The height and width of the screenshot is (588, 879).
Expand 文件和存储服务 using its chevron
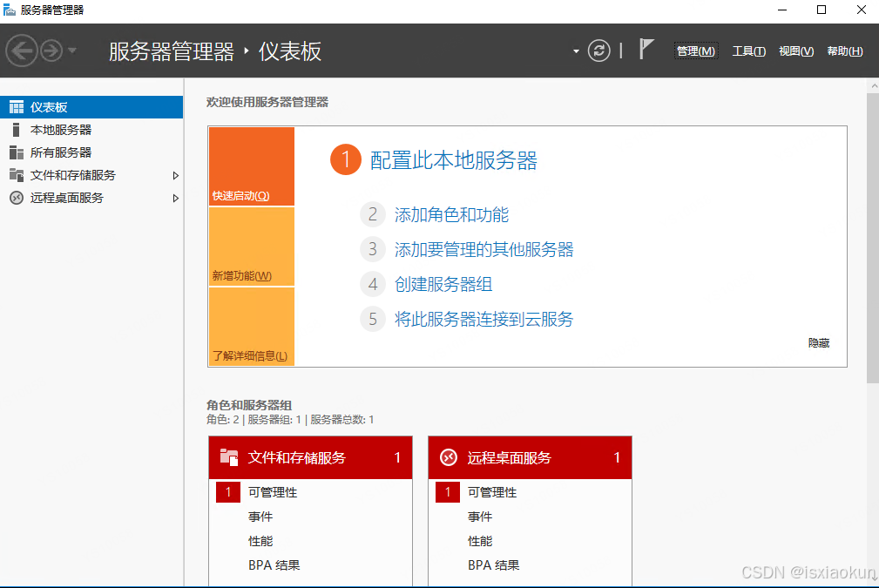click(x=177, y=174)
